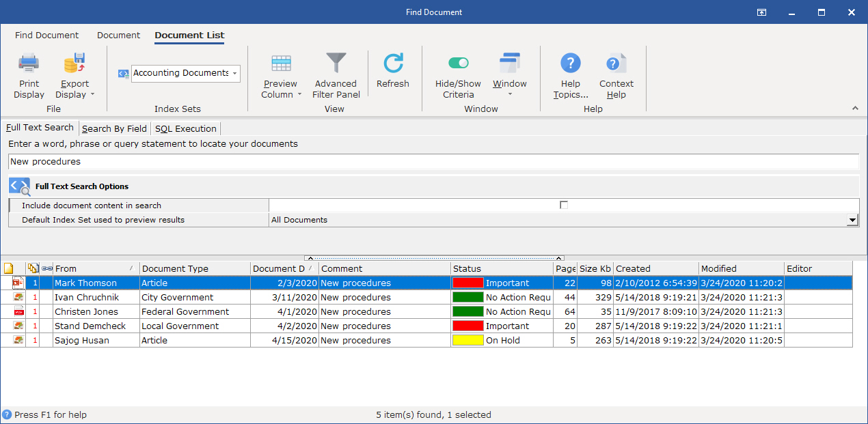Switch to the Search By Field tab
The image size is (868, 424).
click(114, 128)
